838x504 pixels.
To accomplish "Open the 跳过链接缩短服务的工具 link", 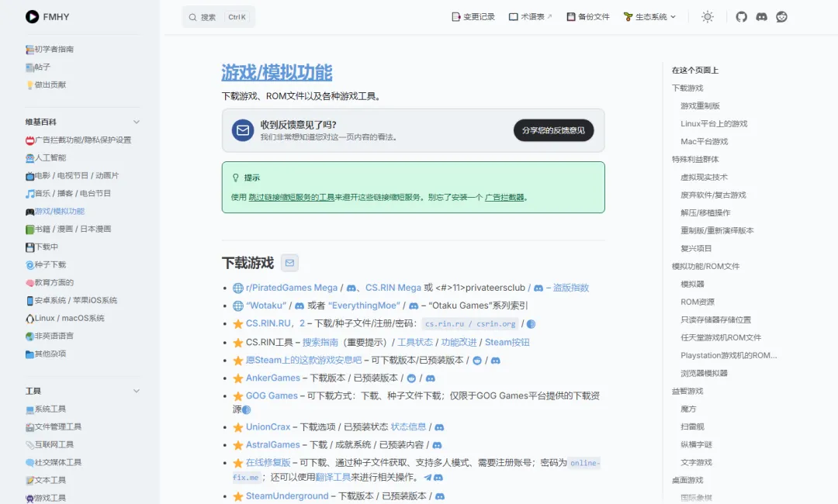I will (291, 197).
